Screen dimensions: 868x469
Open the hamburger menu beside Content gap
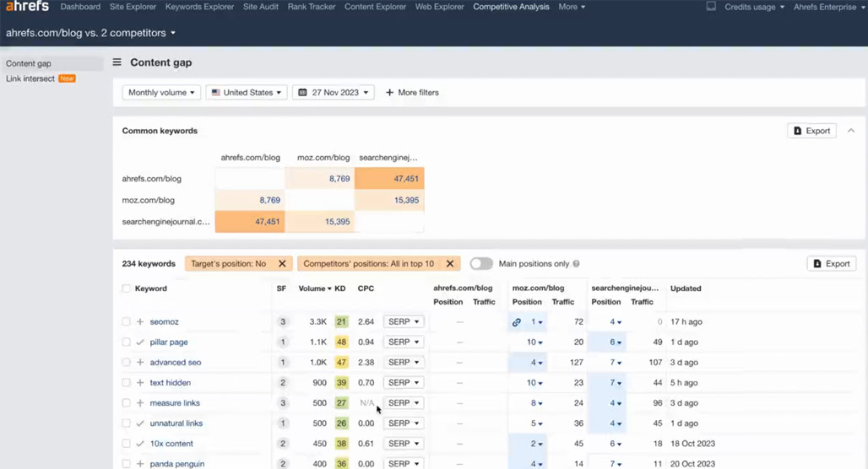117,62
